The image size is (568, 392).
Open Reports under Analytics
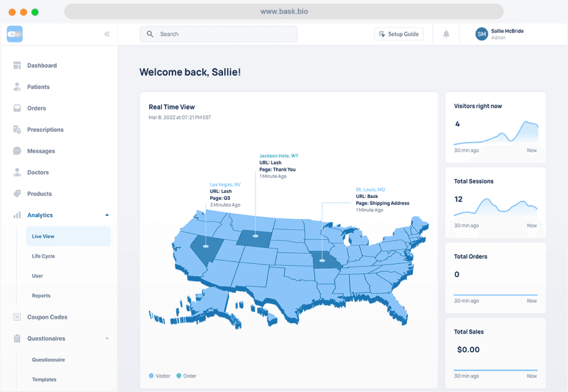[41, 296]
